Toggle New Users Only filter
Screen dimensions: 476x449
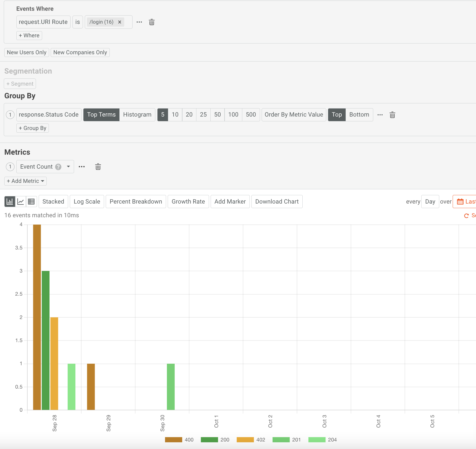(x=27, y=52)
